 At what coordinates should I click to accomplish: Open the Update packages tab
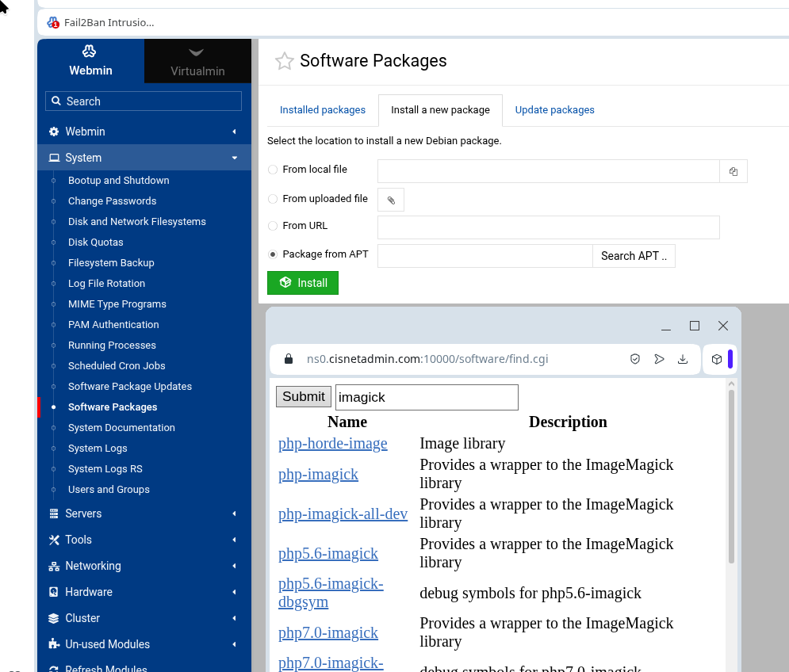[x=554, y=110]
